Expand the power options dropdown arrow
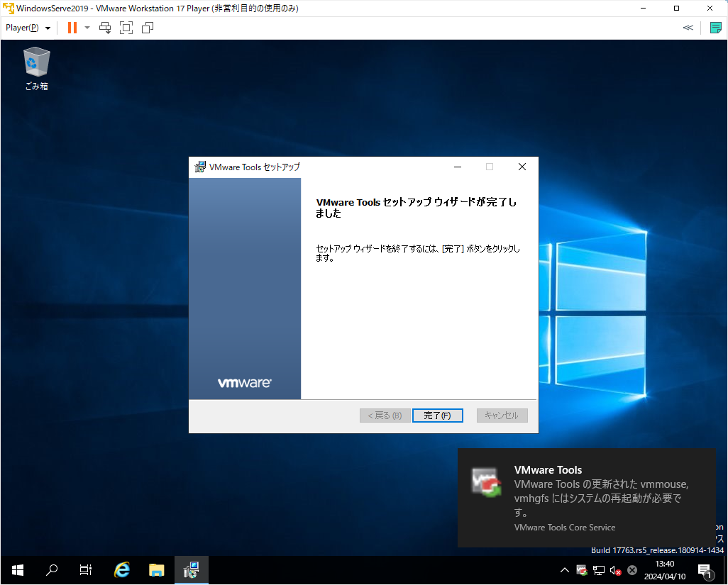The image size is (728, 585). 87,28
